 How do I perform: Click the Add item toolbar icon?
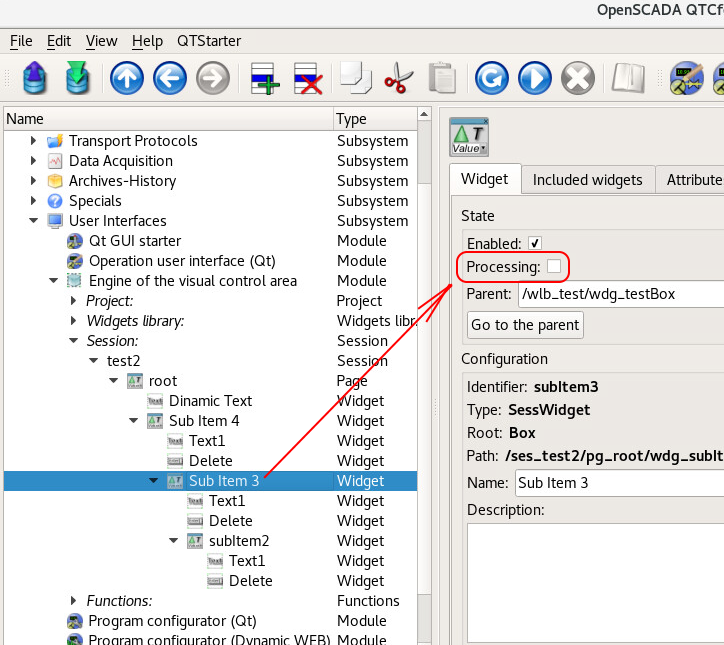tap(265, 77)
